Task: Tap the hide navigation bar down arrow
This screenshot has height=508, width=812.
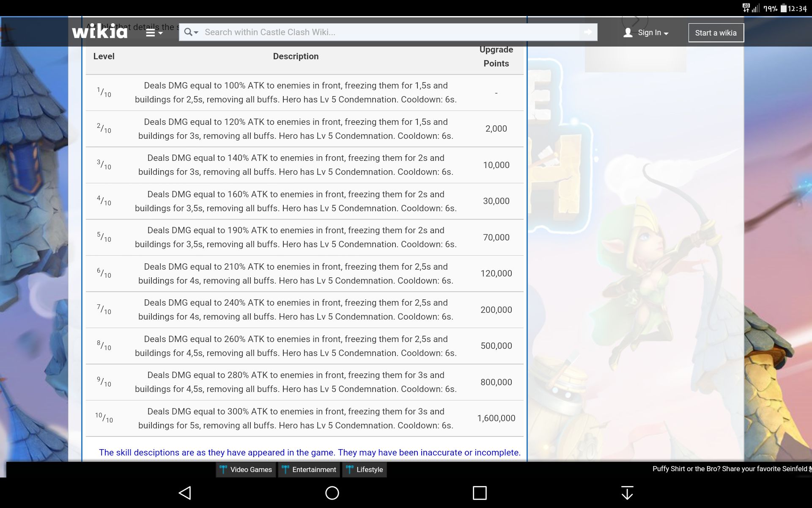Action: (x=627, y=493)
